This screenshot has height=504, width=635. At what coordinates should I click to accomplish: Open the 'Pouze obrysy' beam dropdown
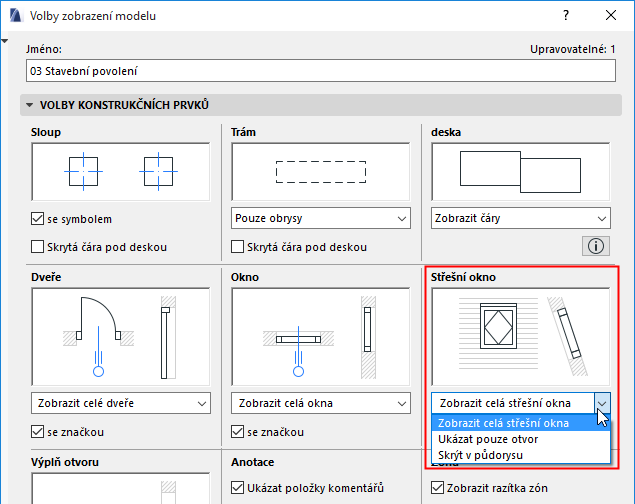[x=320, y=218]
